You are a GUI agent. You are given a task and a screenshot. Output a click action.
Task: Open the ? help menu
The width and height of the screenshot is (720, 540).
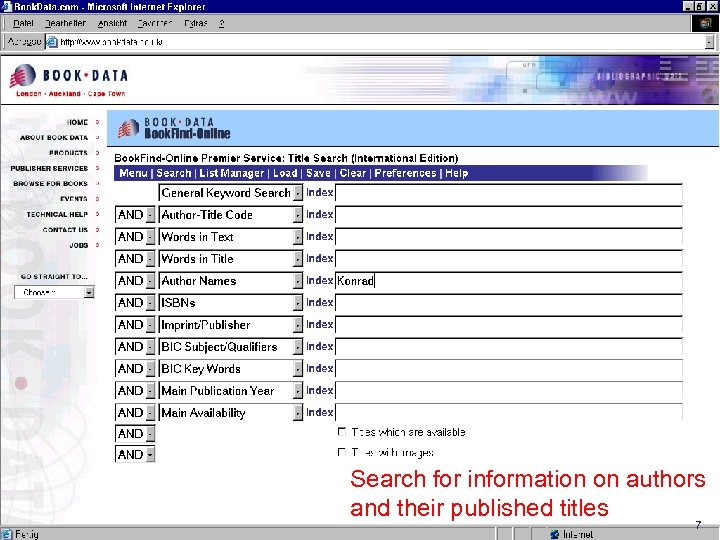222,23
